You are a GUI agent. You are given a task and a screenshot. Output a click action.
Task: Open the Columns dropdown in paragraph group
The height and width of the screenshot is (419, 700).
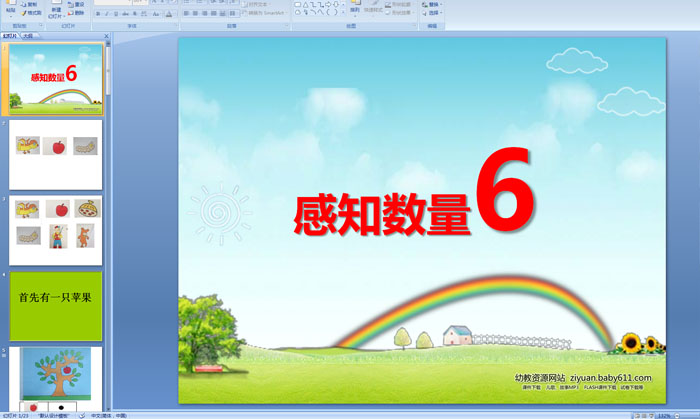pyautogui.click(x=233, y=14)
